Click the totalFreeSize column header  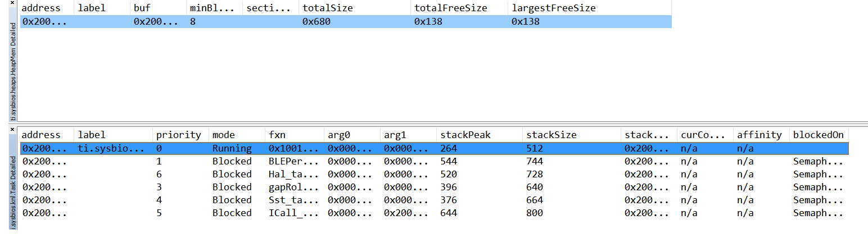click(x=451, y=8)
